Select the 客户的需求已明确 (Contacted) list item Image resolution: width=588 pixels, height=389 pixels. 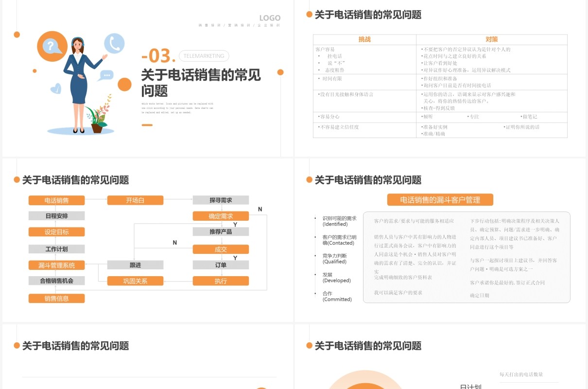(339, 240)
